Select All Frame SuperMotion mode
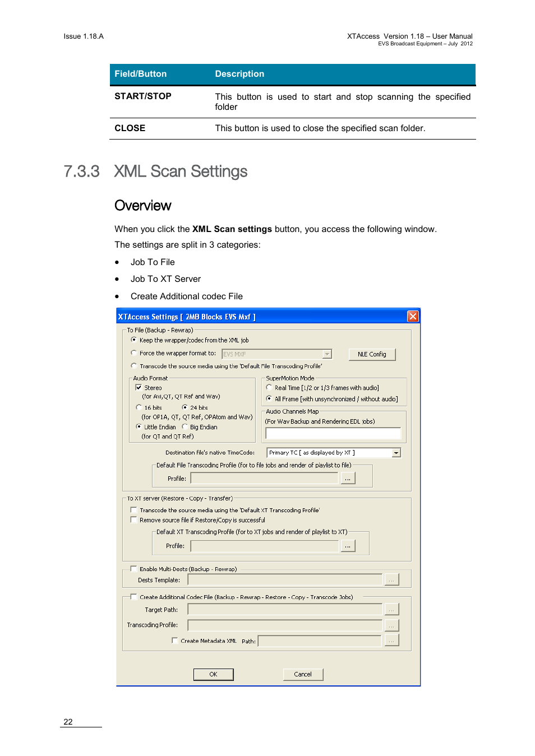 (269, 398)
